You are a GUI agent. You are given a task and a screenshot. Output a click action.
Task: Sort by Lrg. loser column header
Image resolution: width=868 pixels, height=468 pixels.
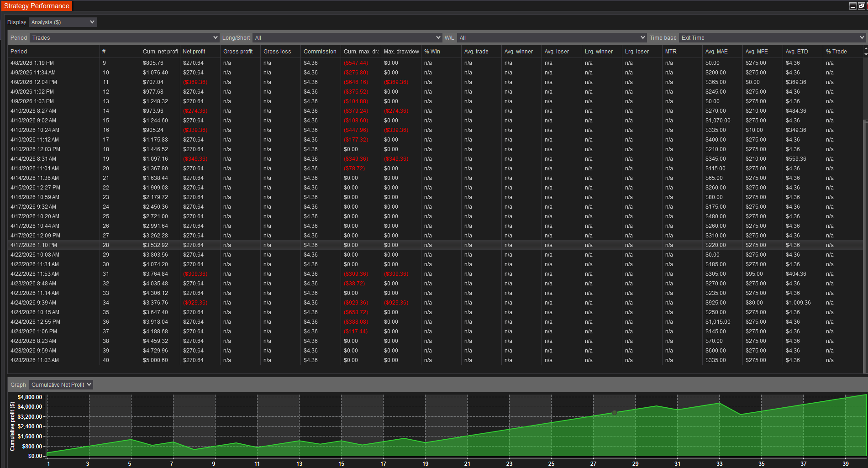pos(642,52)
